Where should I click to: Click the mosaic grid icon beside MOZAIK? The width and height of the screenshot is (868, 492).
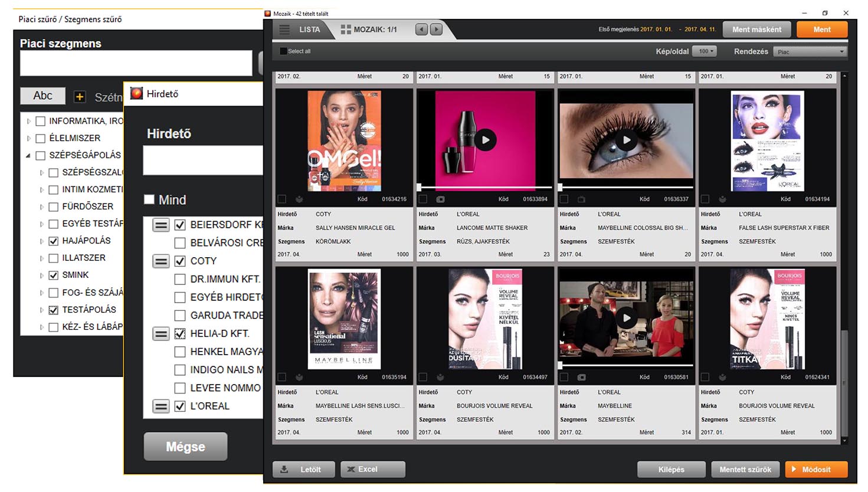coord(346,29)
